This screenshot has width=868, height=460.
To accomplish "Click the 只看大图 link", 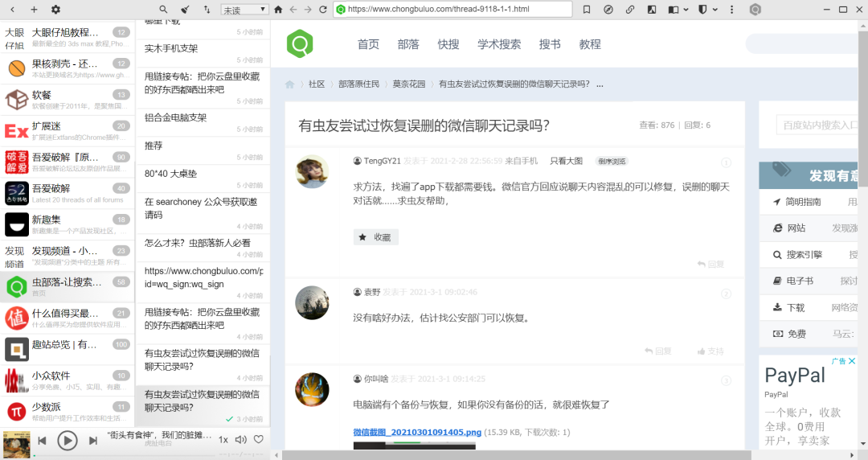I will [567, 161].
